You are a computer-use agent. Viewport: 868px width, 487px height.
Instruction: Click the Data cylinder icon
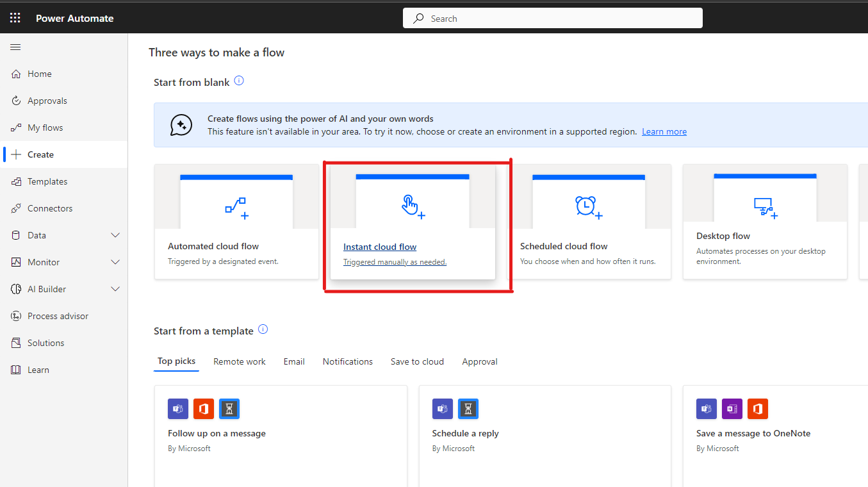(16, 235)
